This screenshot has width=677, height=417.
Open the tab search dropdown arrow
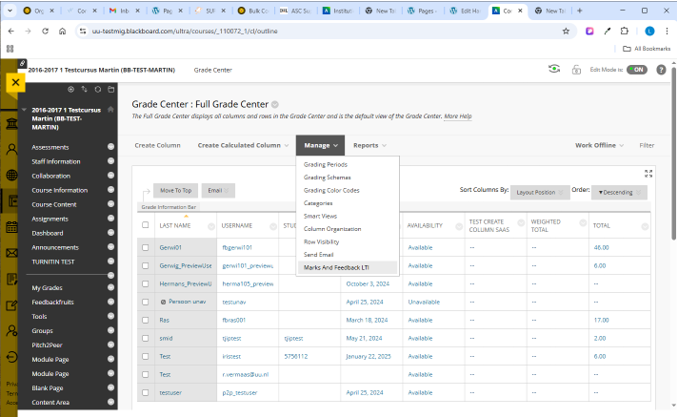point(9,11)
